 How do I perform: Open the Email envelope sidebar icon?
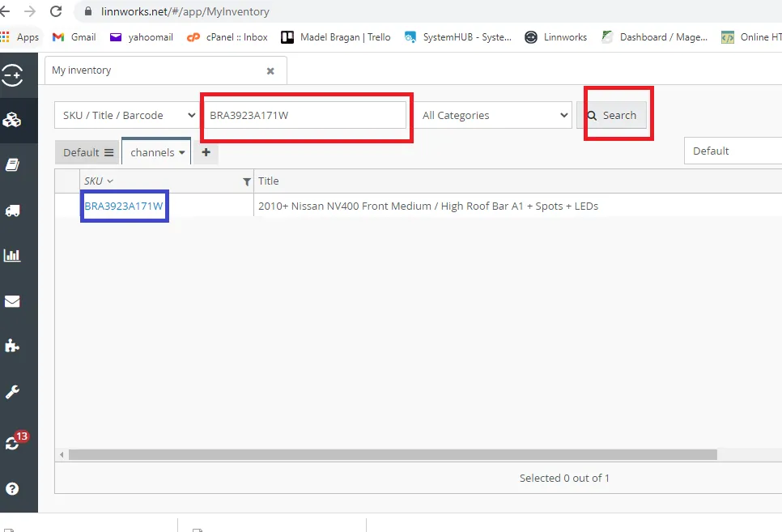click(12, 301)
